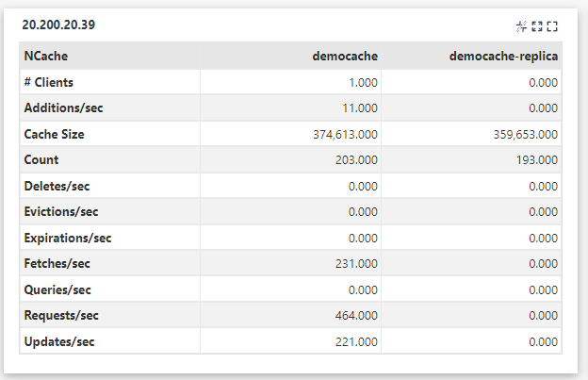Select the Count row label
The width and height of the screenshot is (588, 380).
[41, 159]
